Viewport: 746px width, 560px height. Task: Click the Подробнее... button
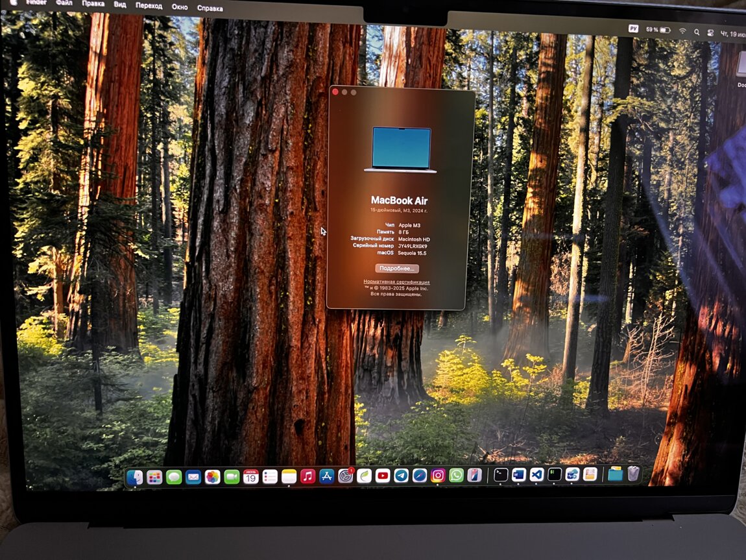396,268
